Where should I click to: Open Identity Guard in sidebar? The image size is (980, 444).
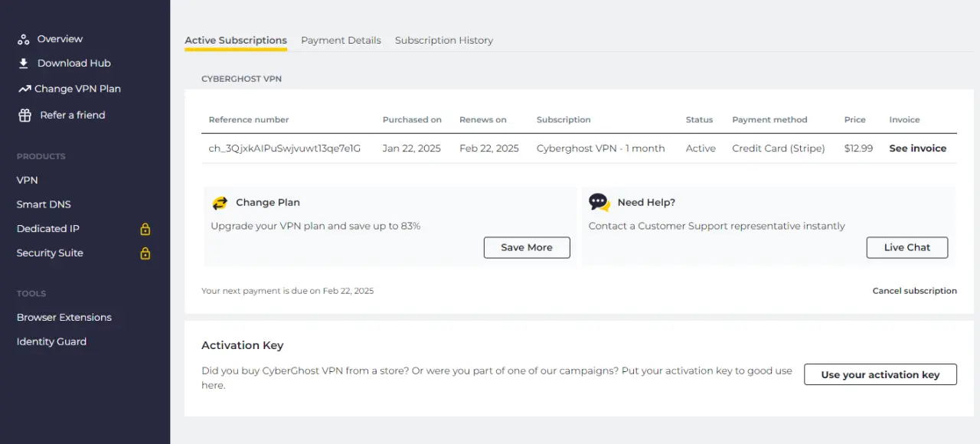pos(51,341)
